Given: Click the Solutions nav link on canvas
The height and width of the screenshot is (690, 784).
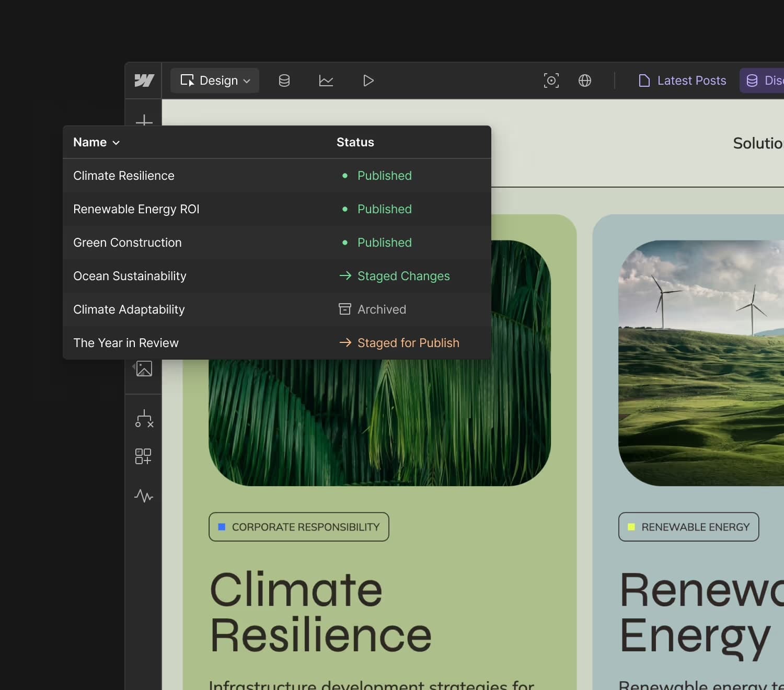Looking at the screenshot, I should (x=758, y=143).
